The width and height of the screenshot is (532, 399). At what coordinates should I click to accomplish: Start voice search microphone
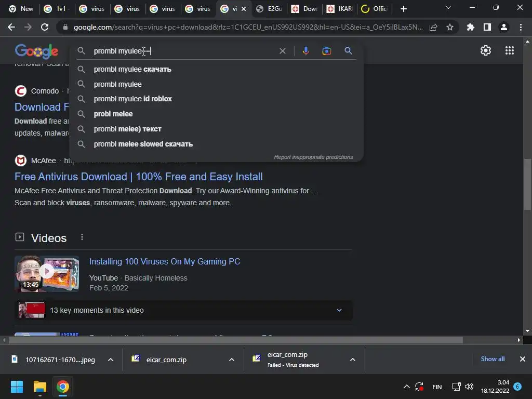tap(305, 51)
